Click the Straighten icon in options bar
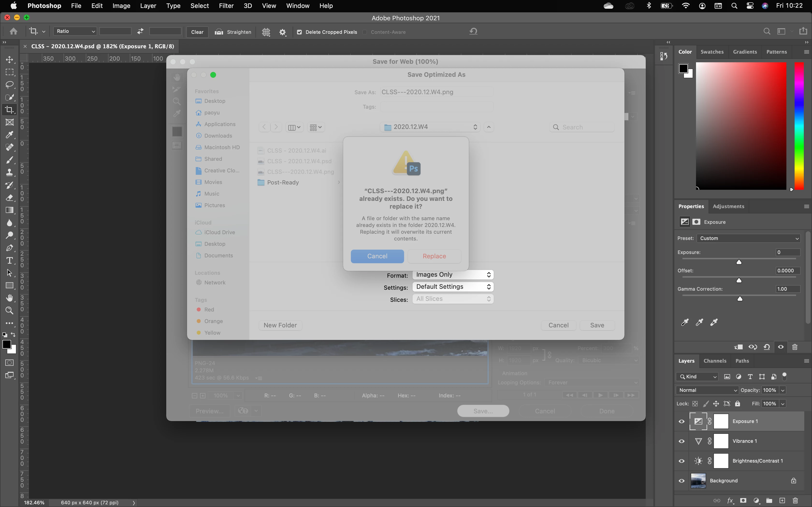The image size is (812, 507). click(x=219, y=32)
